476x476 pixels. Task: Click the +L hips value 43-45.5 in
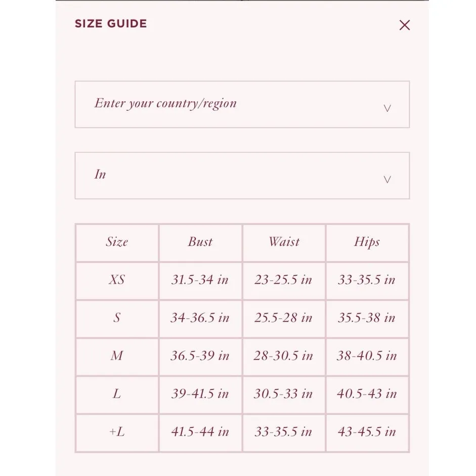367,432
